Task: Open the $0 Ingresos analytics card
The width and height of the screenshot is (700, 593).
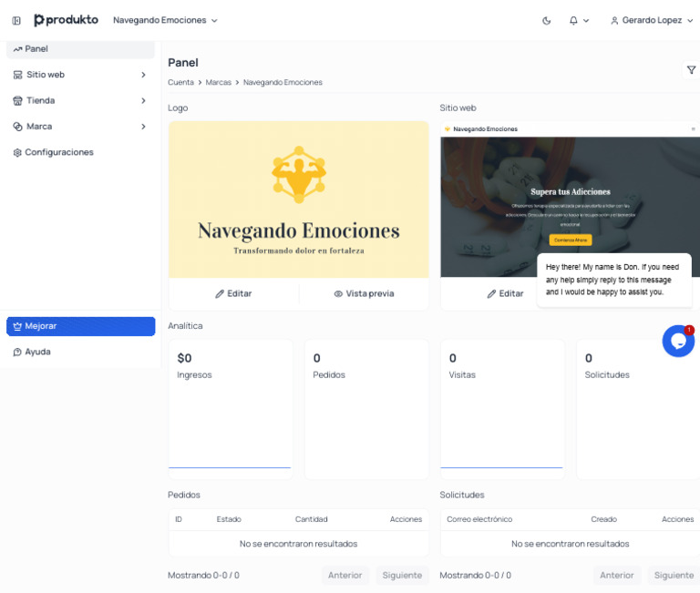Action: [x=231, y=409]
